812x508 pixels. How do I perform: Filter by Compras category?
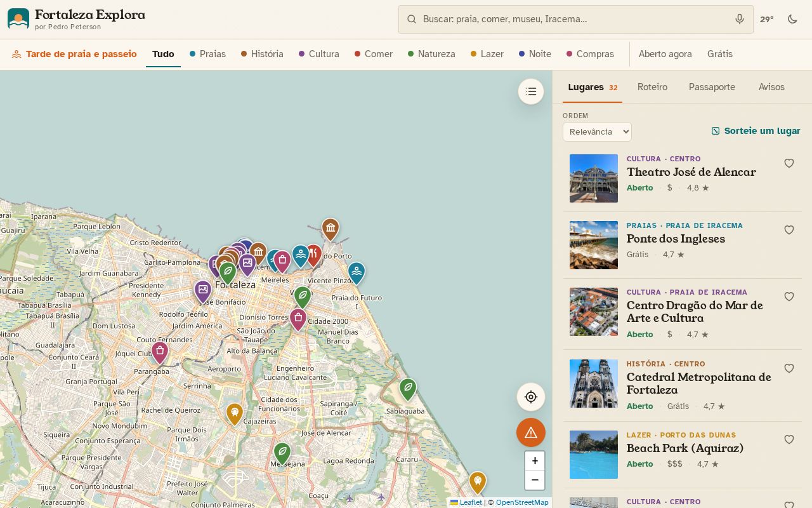point(590,54)
